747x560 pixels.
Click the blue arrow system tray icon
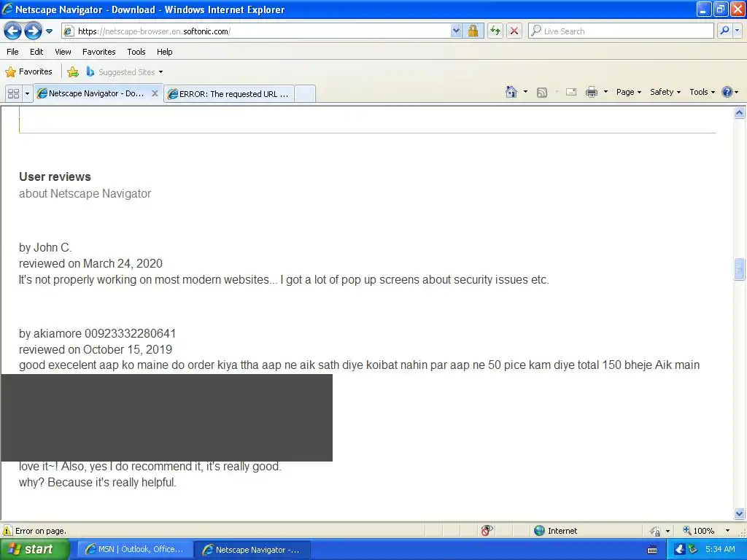point(679,550)
